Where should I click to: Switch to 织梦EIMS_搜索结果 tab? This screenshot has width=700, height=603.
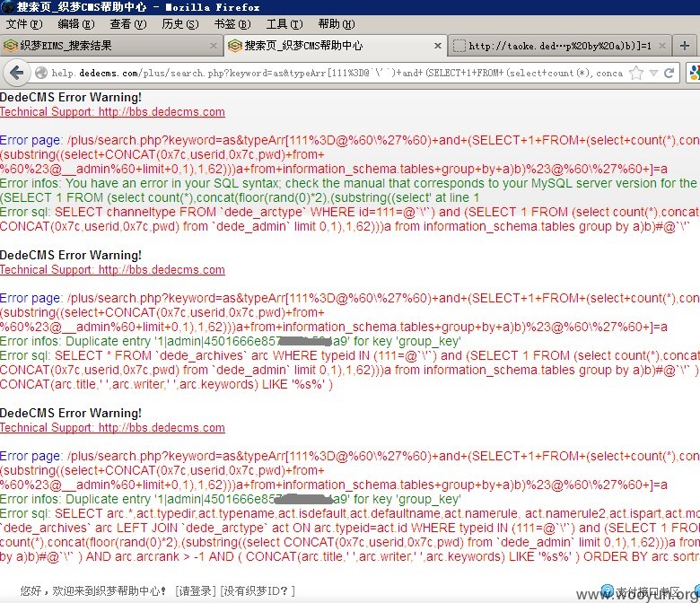pos(110,46)
